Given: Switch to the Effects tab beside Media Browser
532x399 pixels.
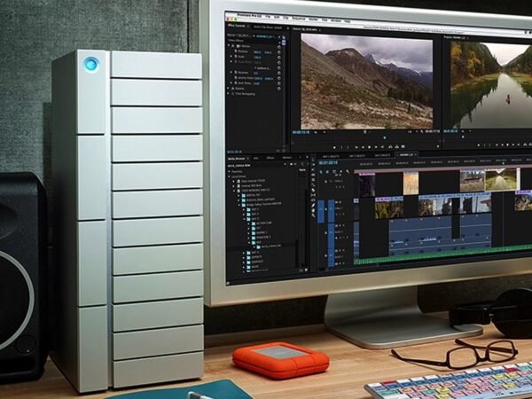Looking at the screenshot, I should tap(270, 158).
